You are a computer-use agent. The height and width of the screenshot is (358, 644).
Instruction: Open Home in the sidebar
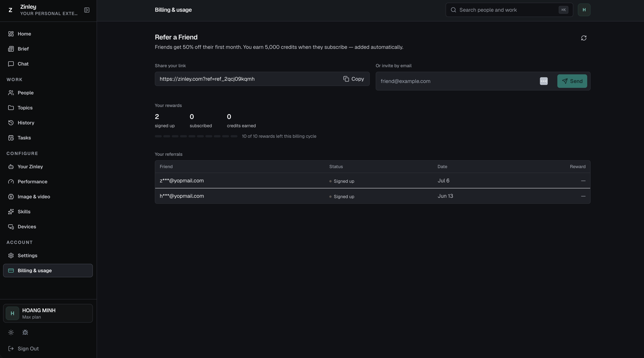pos(48,34)
